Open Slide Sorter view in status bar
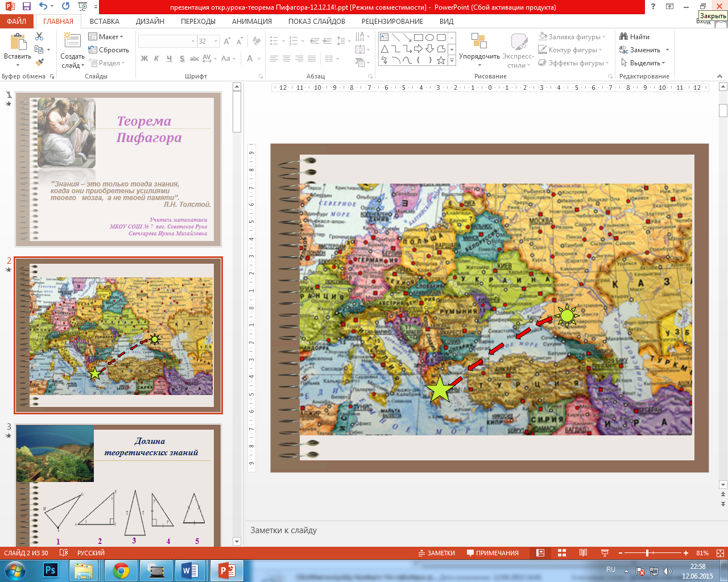Image resolution: width=728 pixels, height=582 pixels. pos(562,553)
